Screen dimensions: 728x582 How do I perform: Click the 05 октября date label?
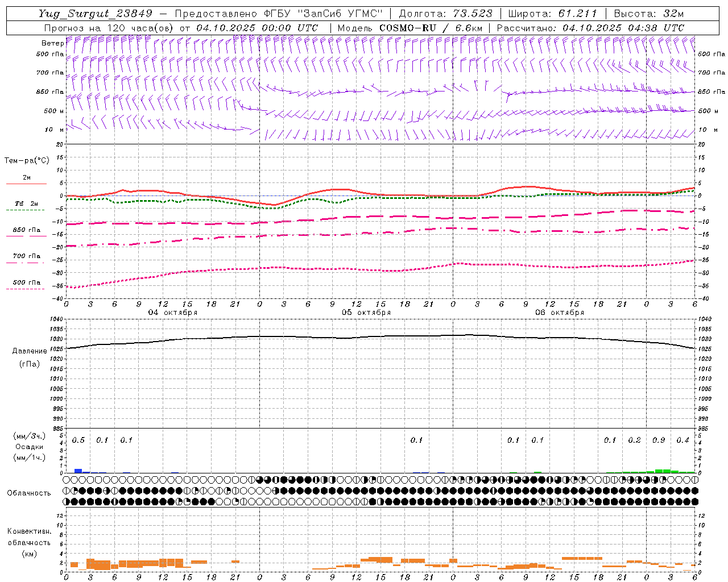(x=366, y=312)
